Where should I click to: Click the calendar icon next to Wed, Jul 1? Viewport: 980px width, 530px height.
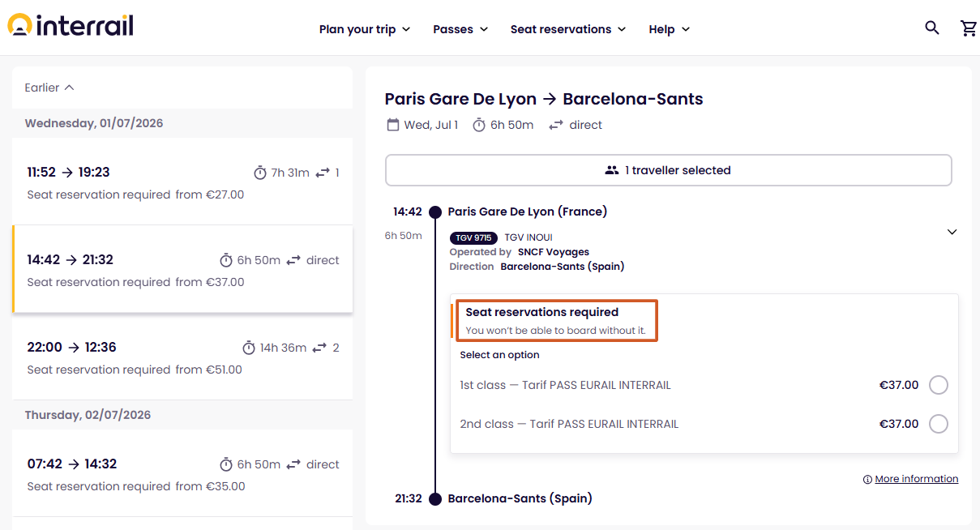393,125
